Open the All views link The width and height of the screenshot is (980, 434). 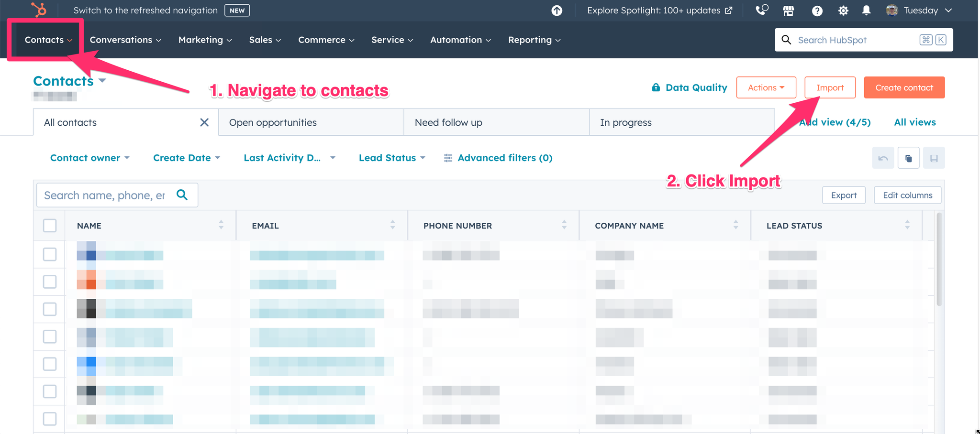tap(915, 122)
